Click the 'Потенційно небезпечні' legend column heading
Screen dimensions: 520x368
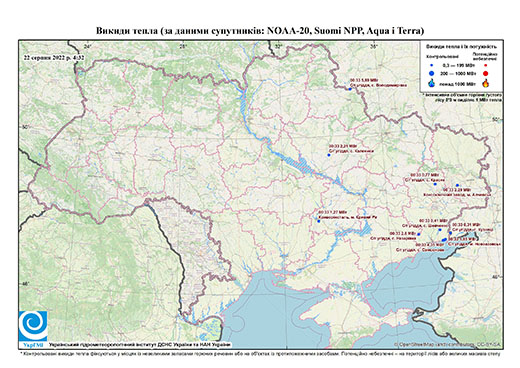(x=485, y=56)
